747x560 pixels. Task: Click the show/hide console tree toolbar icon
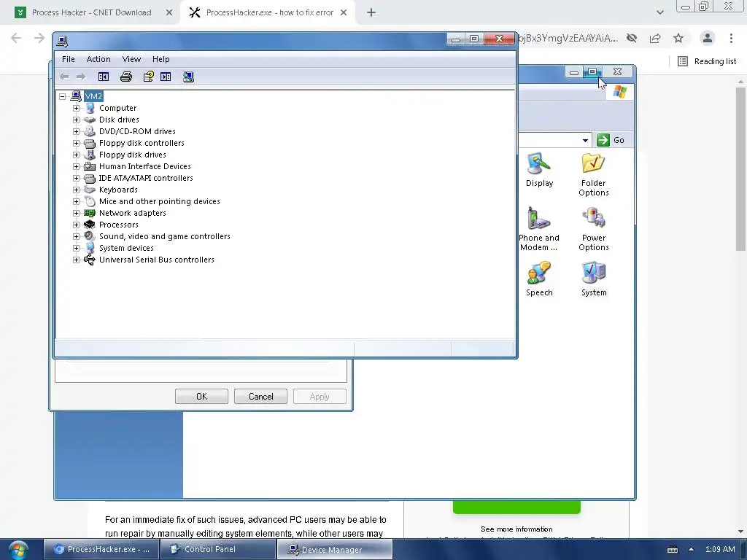pos(104,77)
